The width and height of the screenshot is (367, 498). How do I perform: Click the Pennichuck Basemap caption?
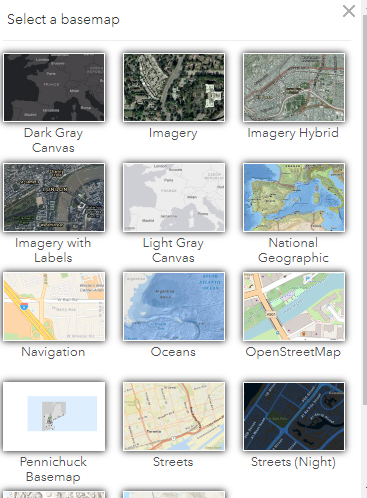[53, 469]
